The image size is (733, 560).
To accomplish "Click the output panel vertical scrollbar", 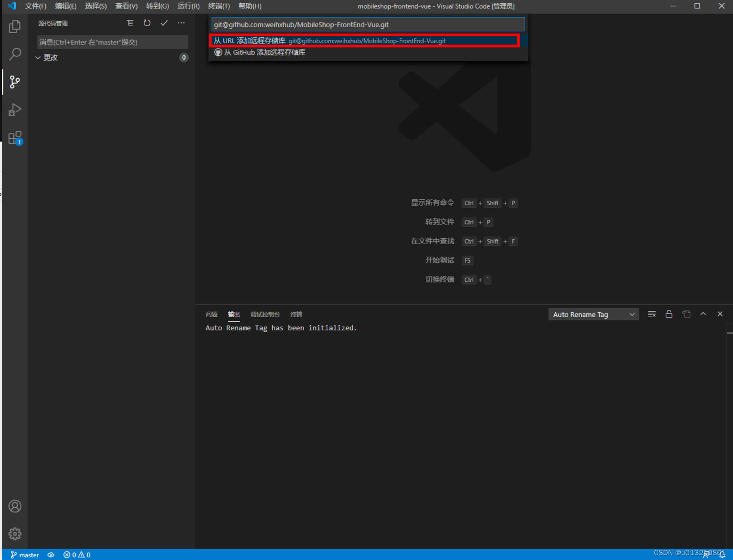I will [x=729, y=436].
